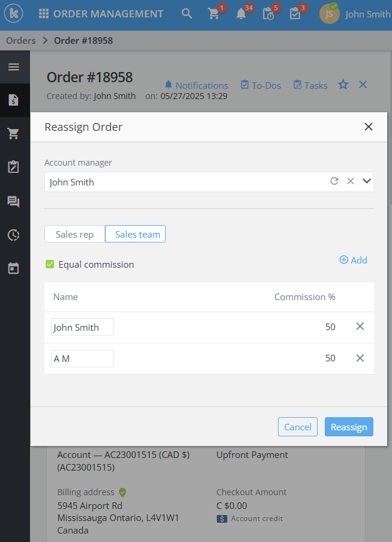
Task: Expand the hamburger sidebar menu
Action: click(x=13, y=67)
